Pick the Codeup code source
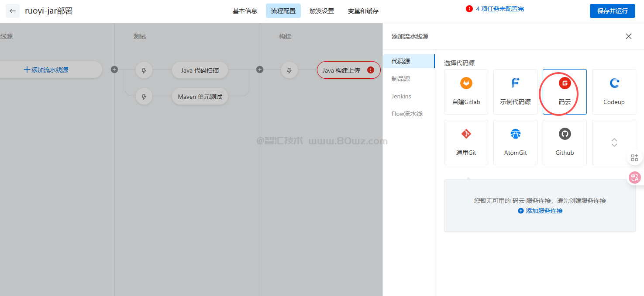644x296 pixels. (614, 91)
